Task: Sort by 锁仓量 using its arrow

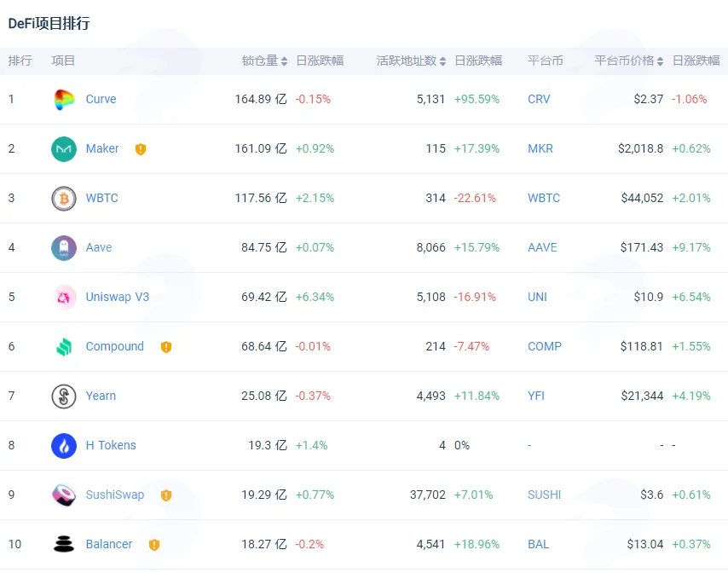Action: point(284,61)
